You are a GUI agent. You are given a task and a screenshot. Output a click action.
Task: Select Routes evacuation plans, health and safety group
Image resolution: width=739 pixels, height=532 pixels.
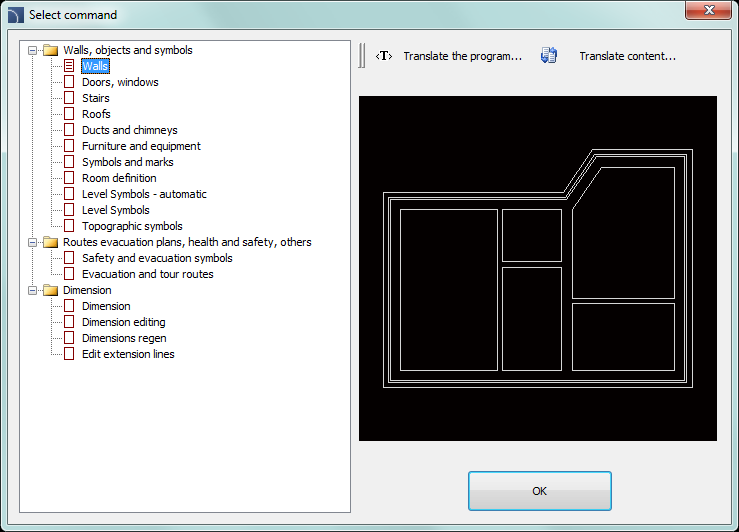187,242
